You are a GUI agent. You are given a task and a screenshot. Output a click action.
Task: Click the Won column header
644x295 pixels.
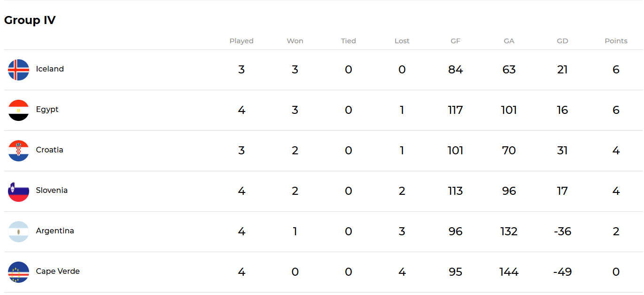click(295, 41)
